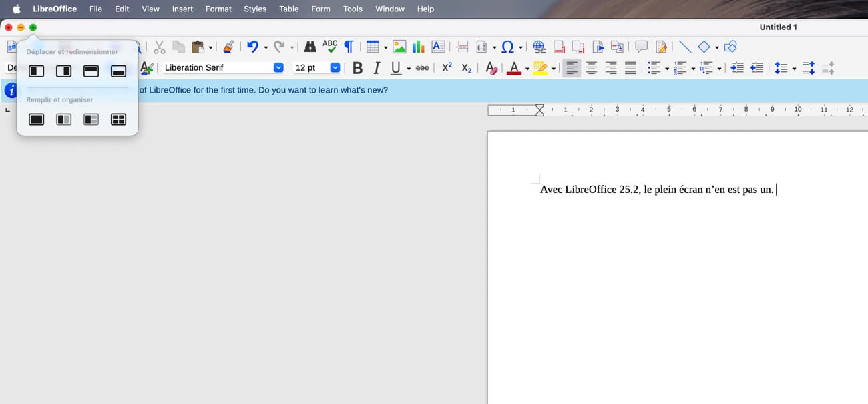Click the red font color button
This screenshot has width=868, height=404.
click(513, 68)
